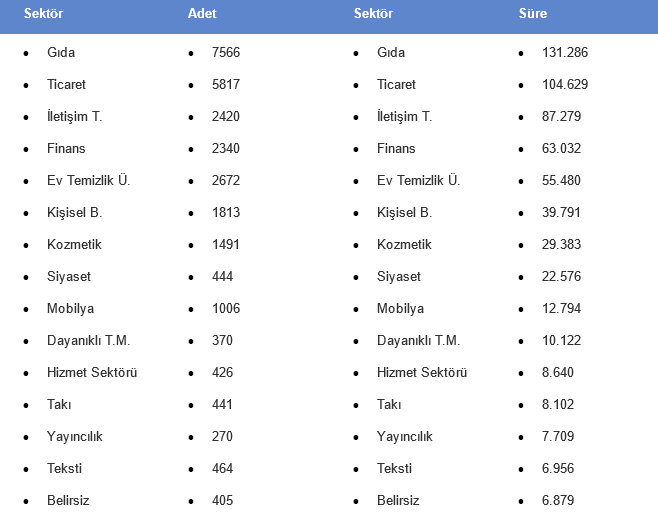Image resolution: width=658 pixels, height=531 pixels.
Task: Click Yayıncılık count 270
Action: pyautogui.click(x=222, y=437)
